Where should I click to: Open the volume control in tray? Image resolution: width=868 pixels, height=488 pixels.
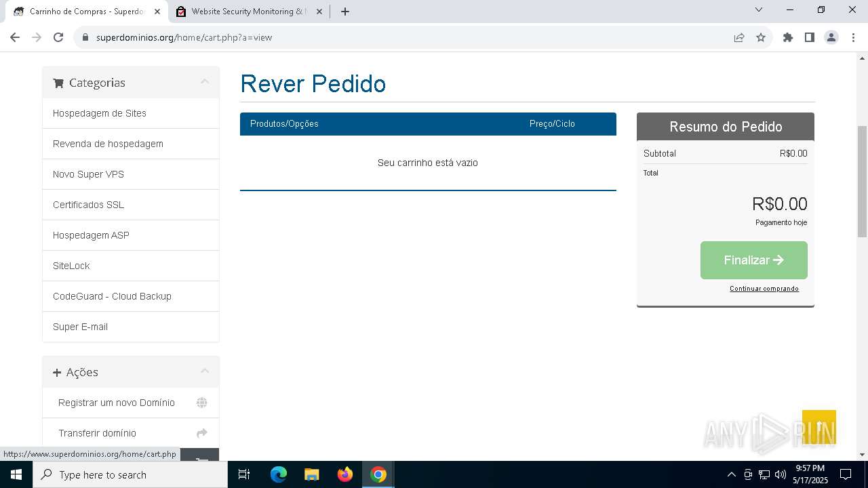click(x=781, y=474)
